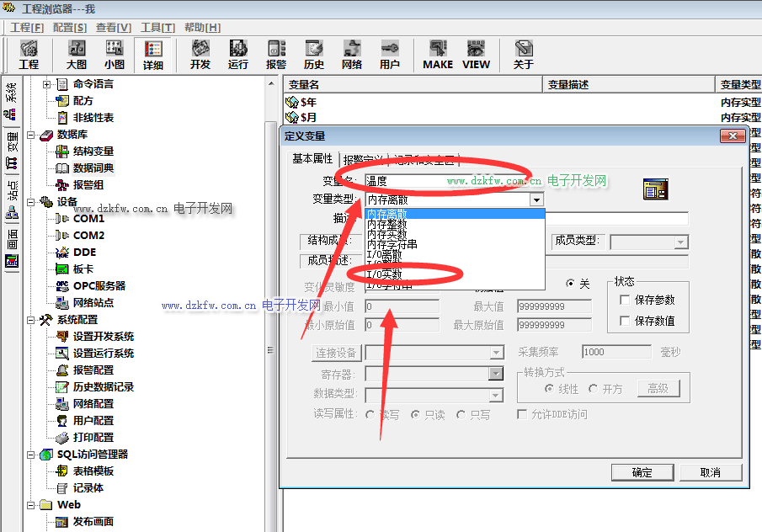Click the MAKE toolbar icon
762x532 pixels.
pyautogui.click(x=437, y=54)
